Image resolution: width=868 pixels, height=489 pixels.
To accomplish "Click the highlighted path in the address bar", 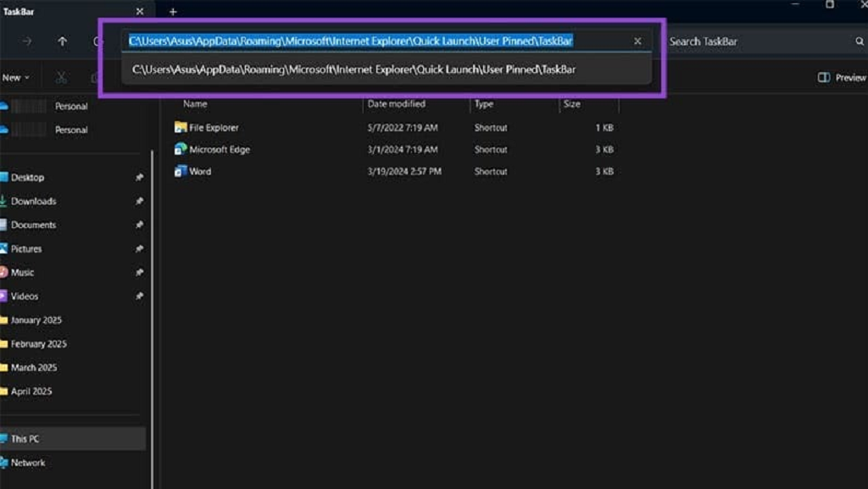I will click(350, 41).
